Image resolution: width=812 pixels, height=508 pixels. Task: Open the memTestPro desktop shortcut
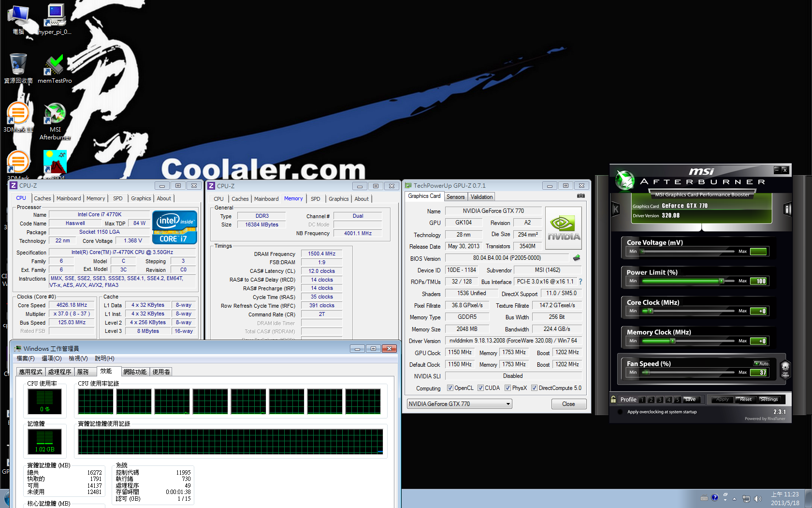point(55,69)
